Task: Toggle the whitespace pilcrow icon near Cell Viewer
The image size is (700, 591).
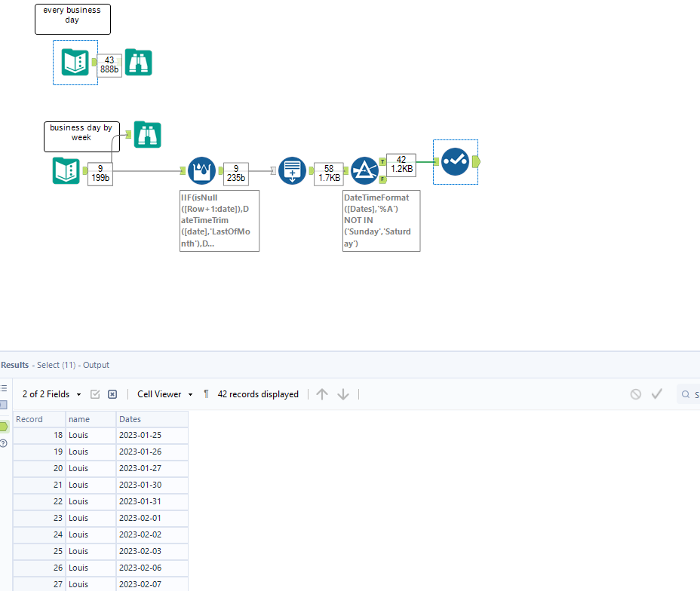Action: [204, 393]
